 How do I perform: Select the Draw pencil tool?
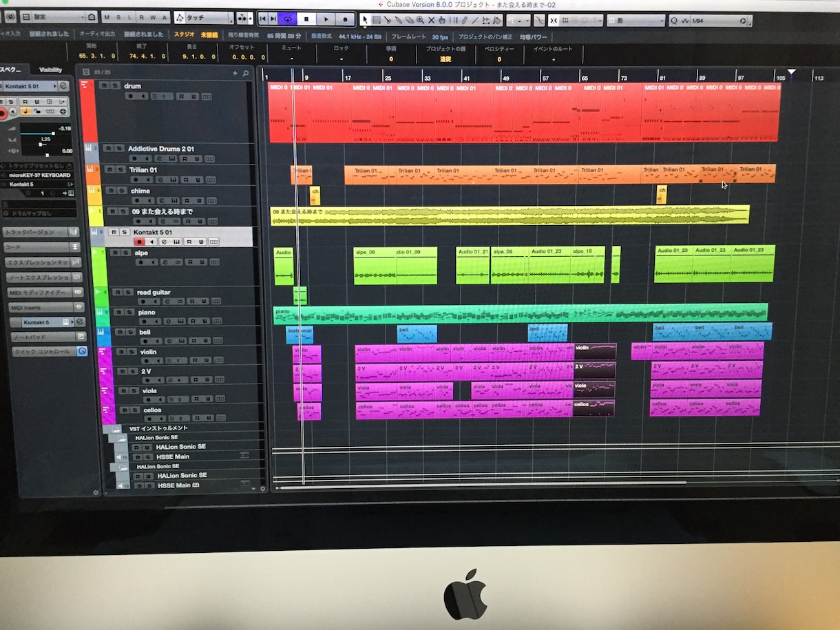464,20
